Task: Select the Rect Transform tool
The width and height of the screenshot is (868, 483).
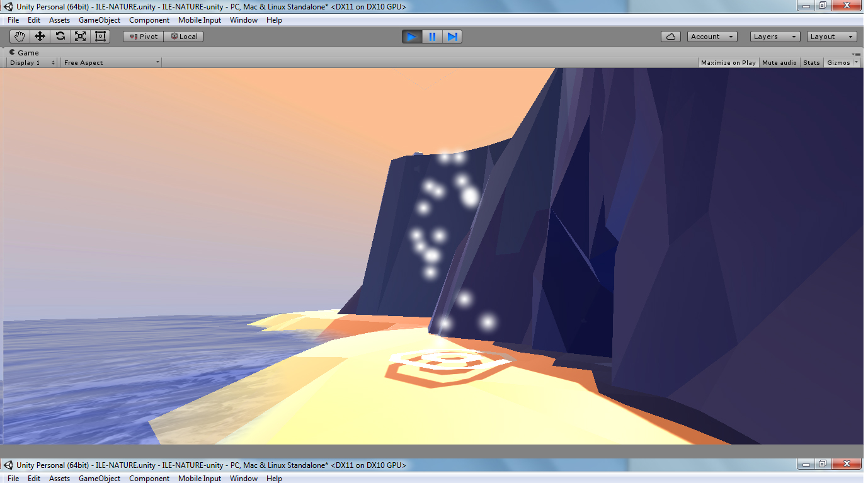Action: point(100,37)
